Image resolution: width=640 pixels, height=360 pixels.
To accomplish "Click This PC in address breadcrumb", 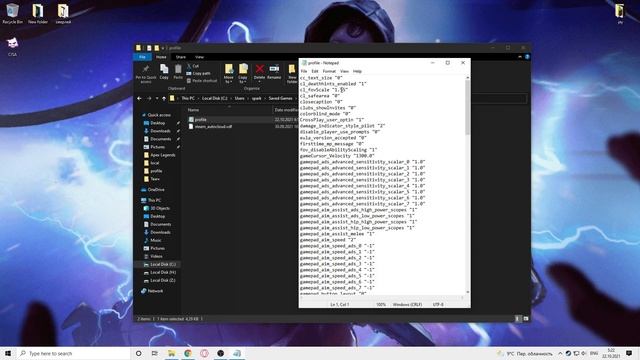I will 188,98.
